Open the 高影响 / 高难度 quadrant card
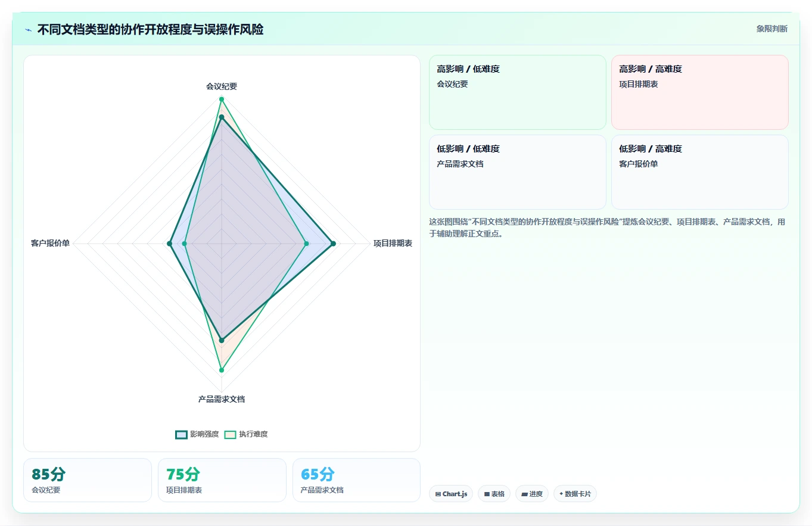 coord(700,92)
